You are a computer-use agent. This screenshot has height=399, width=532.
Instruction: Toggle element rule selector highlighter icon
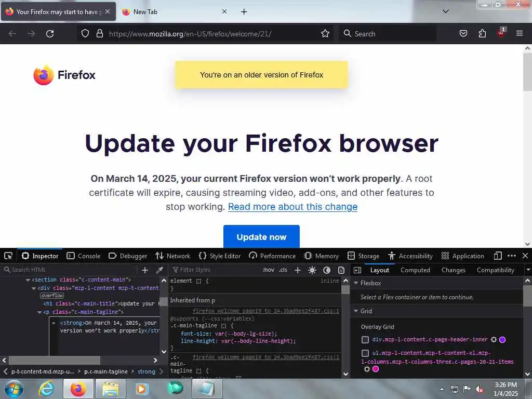198,281
